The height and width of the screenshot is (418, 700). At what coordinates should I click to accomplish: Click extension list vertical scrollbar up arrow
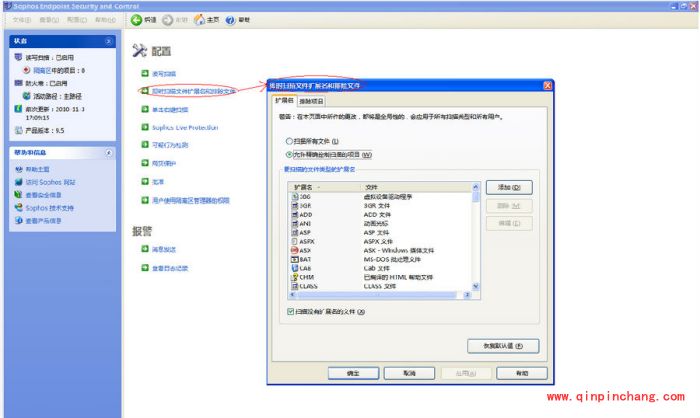tap(475, 187)
